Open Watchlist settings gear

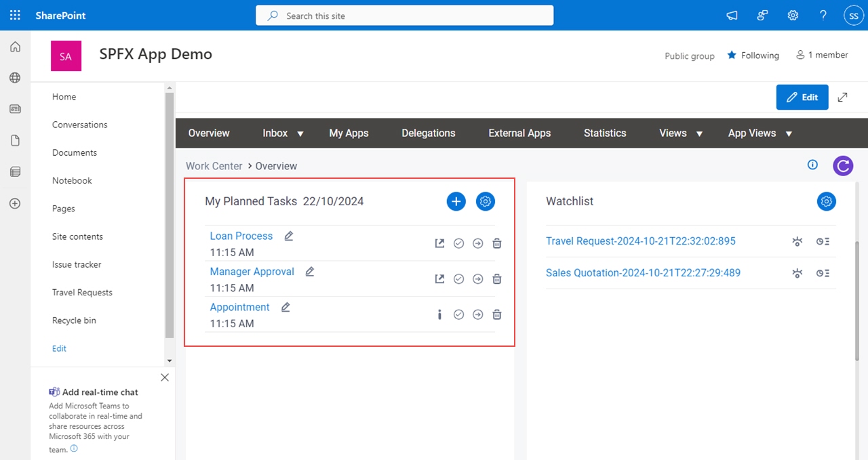826,201
